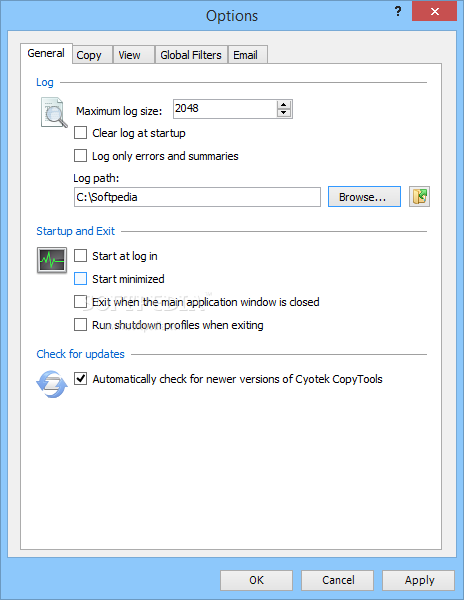Click the Startup and Exit heading
The width and height of the screenshot is (464, 600).
pyautogui.click(x=75, y=231)
